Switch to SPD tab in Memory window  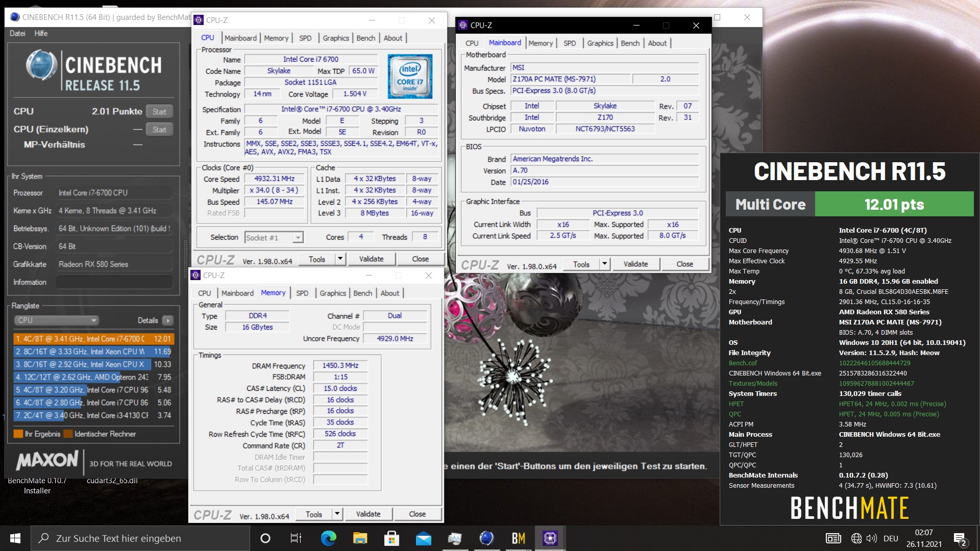tap(302, 293)
